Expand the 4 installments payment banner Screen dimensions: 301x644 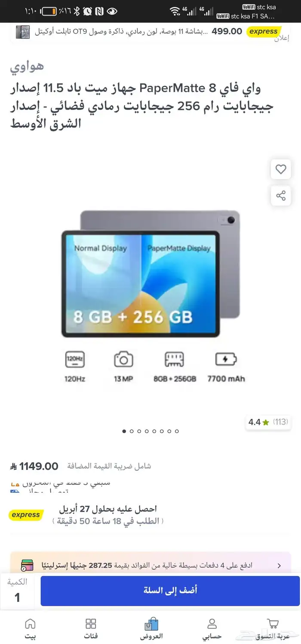[150, 565]
